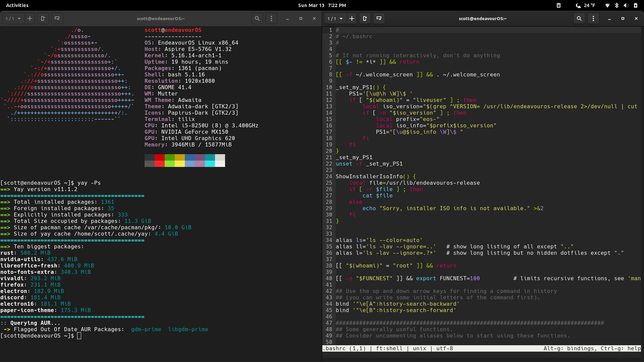644x362 pixels.
Task: Add new session in left Tilix window
Action: pos(30,18)
